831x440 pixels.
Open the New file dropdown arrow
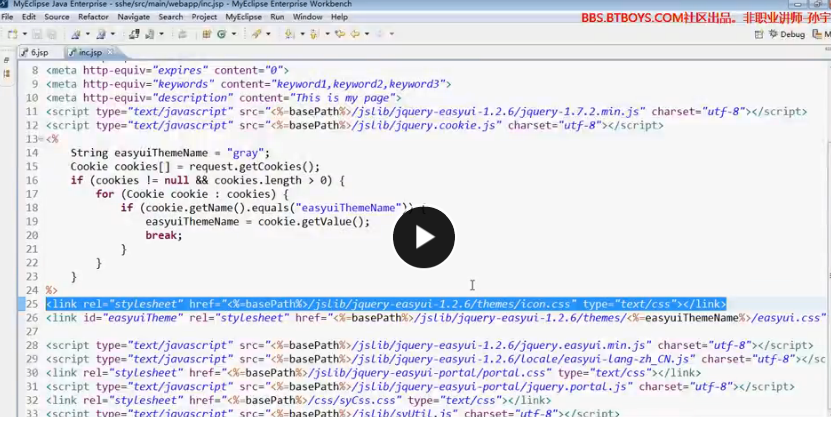[x=24, y=34]
